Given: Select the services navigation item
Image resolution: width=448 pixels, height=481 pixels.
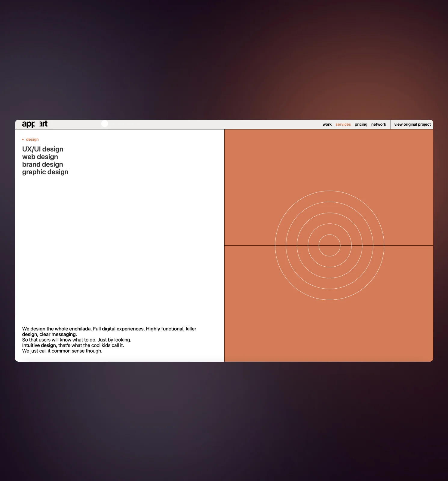Looking at the screenshot, I should [x=343, y=124].
